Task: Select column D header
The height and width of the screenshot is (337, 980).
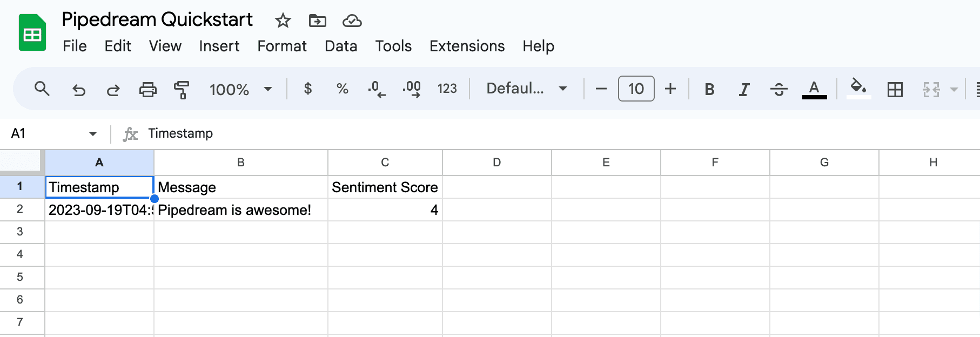Action: point(497,163)
